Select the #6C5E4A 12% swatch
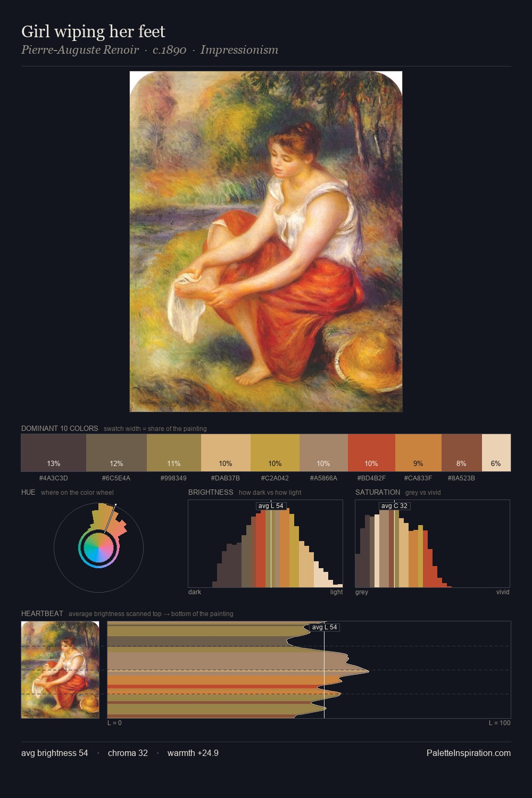The height and width of the screenshot is (798, 532). (117, 453)
